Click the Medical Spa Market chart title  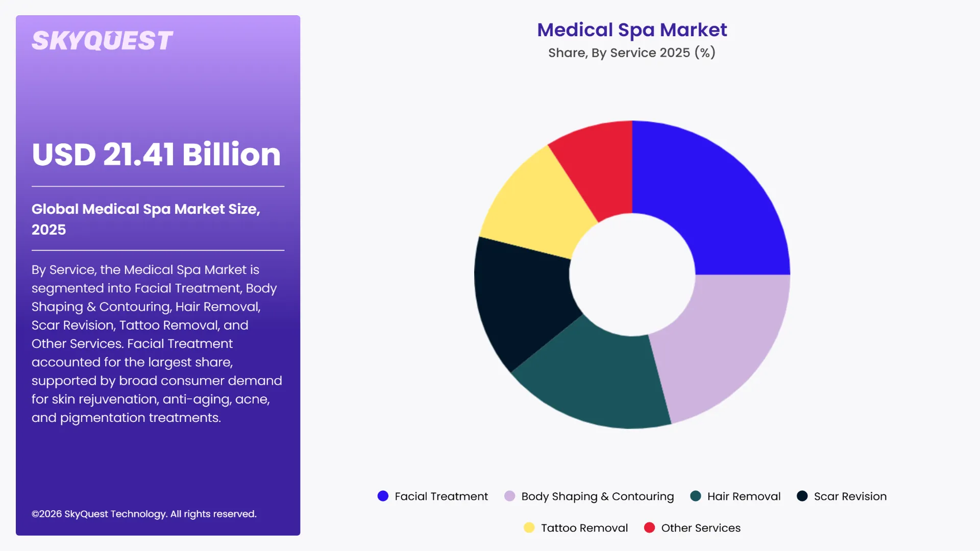[632, 30]
